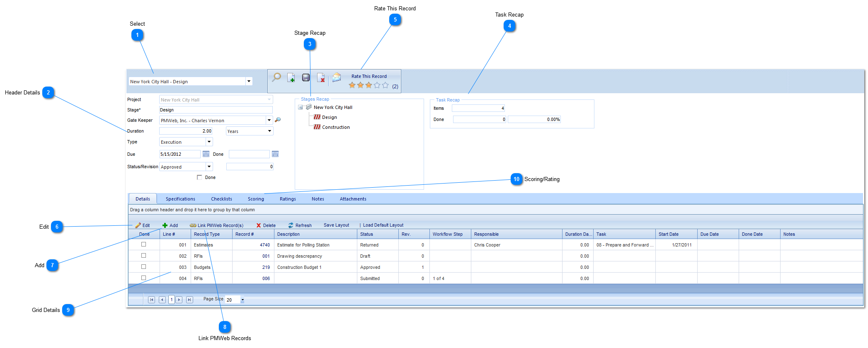
Task: Select Design in Stages Recap tree
Action: [x=330, y=117]
